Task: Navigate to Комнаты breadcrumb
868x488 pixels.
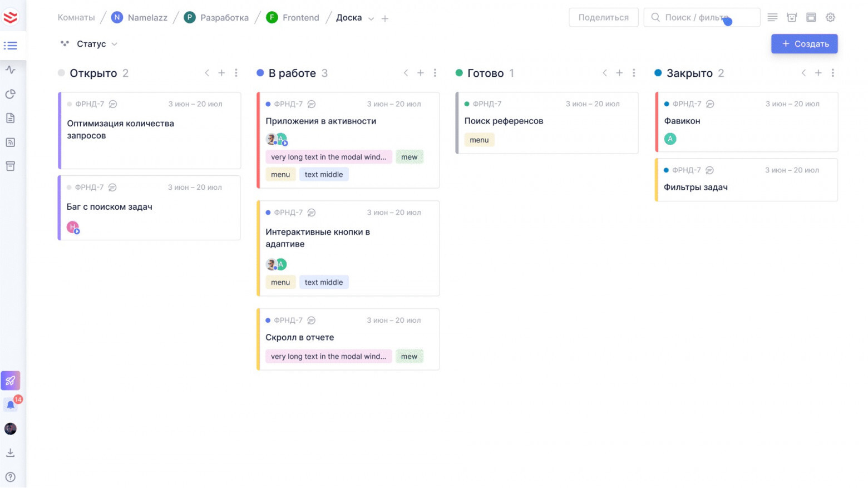Action: tap(76, 18)
